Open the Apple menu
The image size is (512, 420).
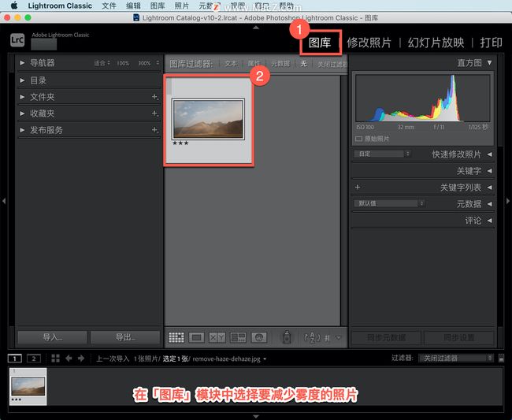point(14,6)
